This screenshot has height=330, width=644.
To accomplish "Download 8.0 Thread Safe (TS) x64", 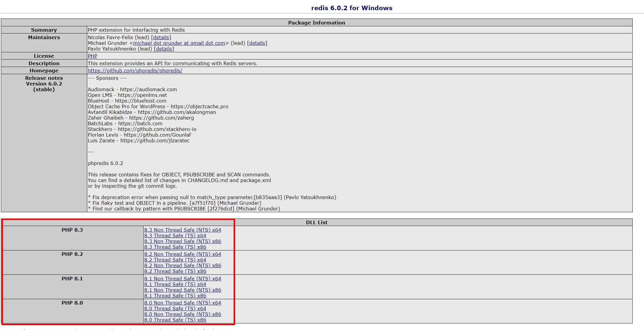I will 175,308.
